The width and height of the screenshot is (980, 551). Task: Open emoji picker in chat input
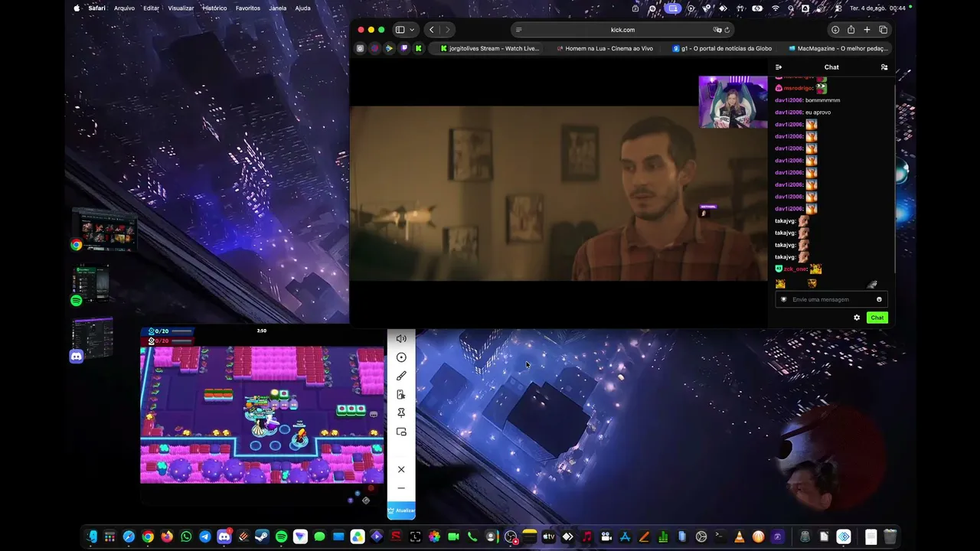[x=879, y=299]
